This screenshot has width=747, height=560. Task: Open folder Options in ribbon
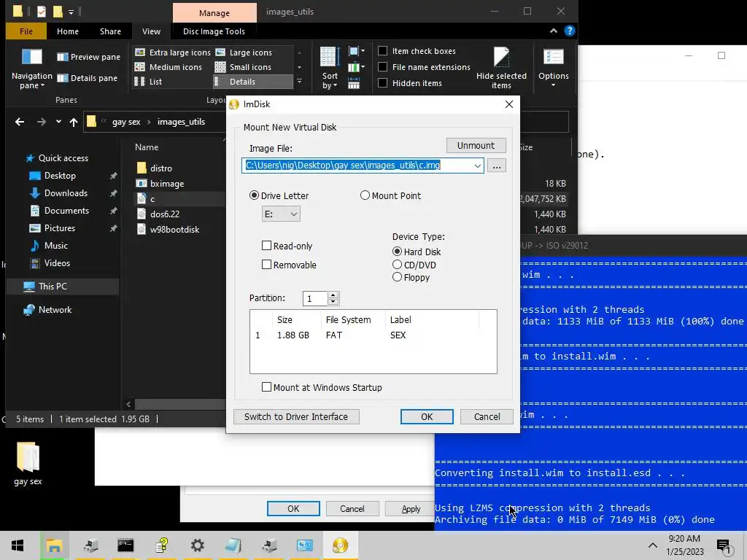pos(553,67)
